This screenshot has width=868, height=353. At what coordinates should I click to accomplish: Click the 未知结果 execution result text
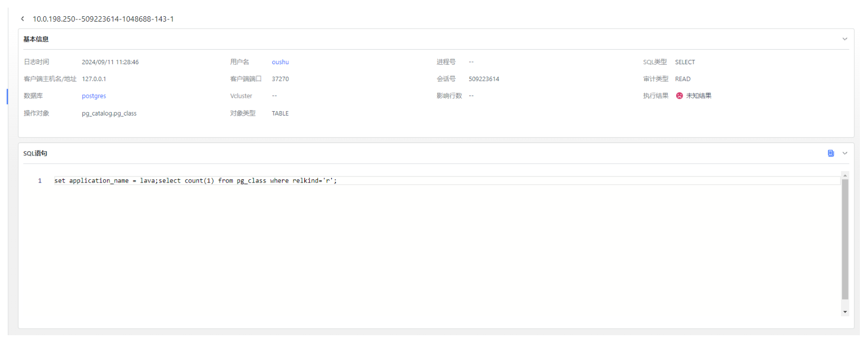point(699,96)
